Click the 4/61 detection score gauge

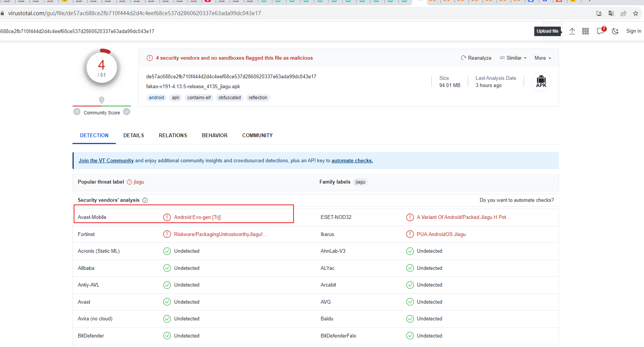point(102,68)
